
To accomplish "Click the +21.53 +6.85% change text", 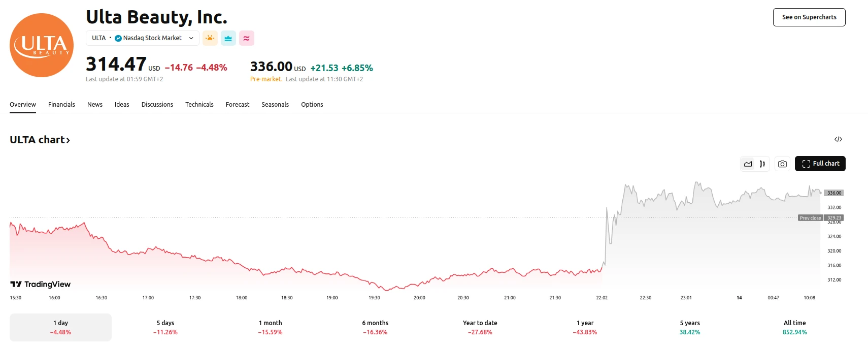I will [342, 68].
